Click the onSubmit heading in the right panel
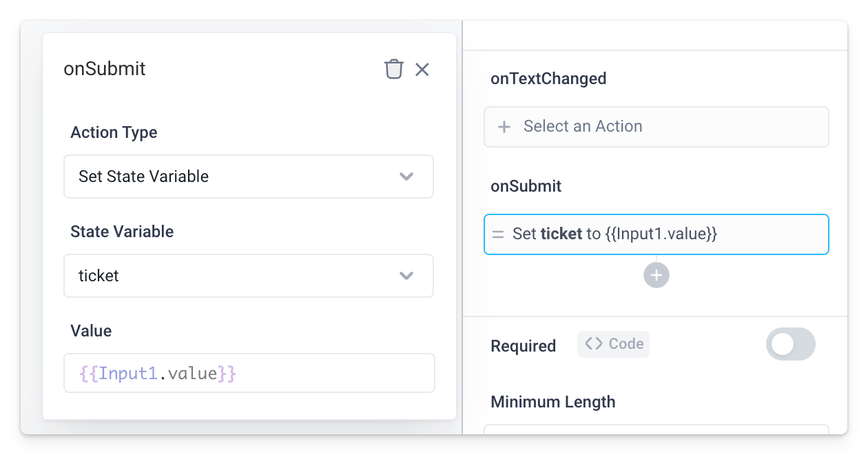This screenshot has width=868, height=455. [526, 186]
